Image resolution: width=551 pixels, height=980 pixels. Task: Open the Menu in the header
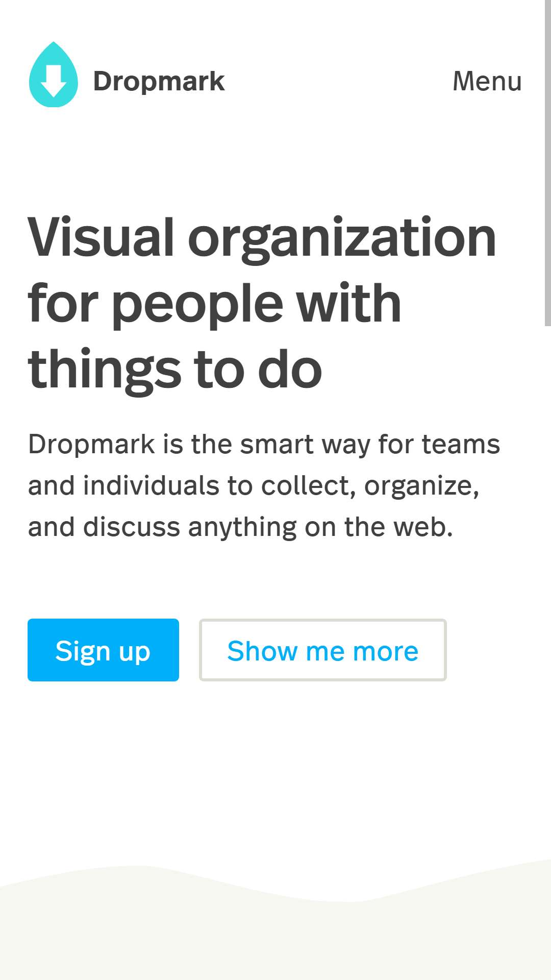point(487,81)
